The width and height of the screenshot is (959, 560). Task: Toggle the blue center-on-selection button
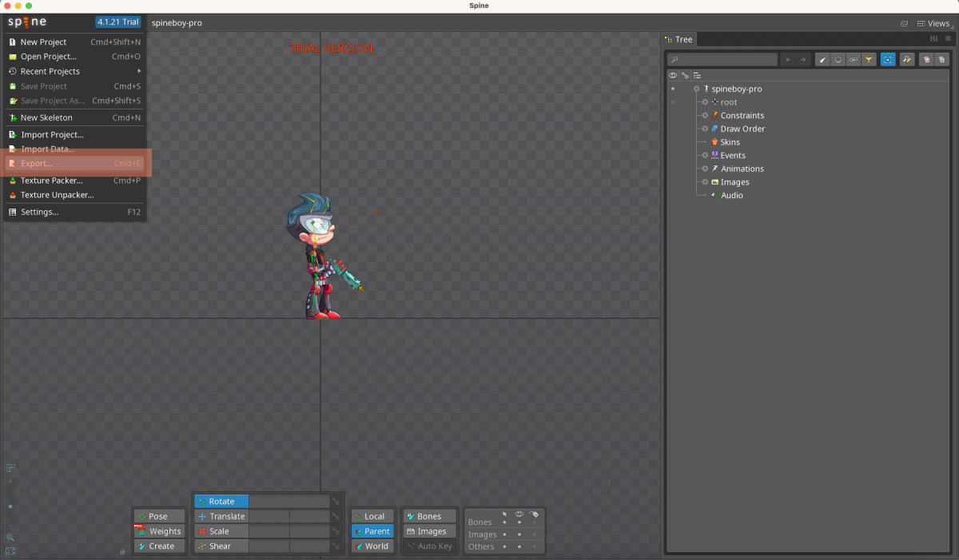click(x=888, y=59)
